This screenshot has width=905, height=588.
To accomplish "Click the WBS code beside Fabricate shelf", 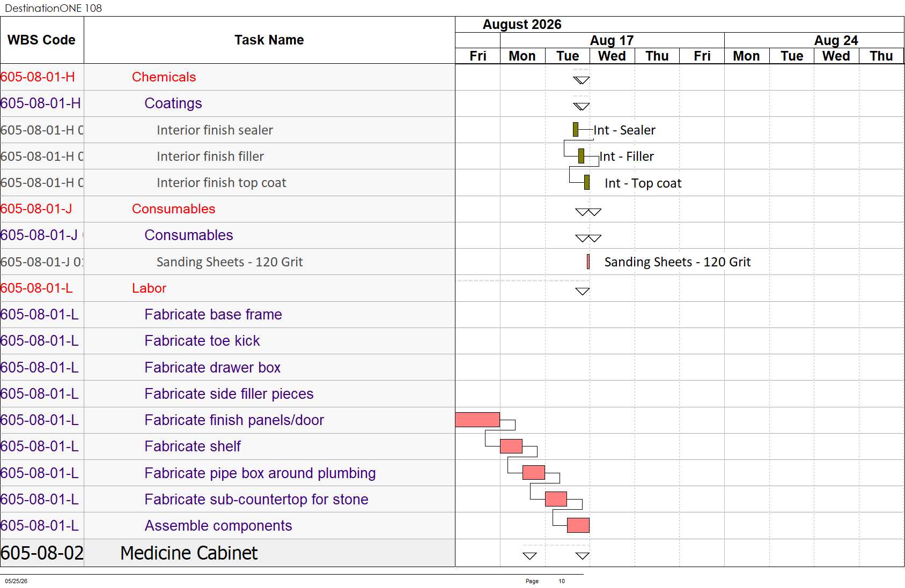I will tap(40, 446).
